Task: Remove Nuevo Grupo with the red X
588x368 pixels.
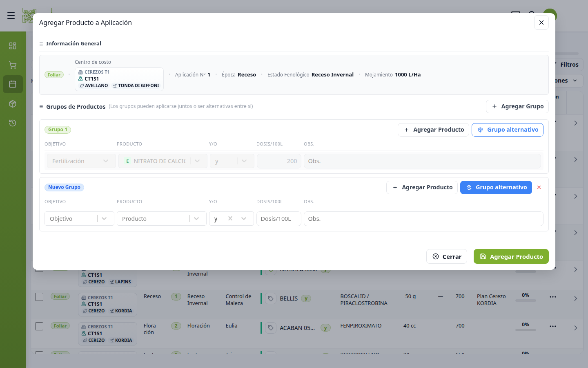Action: click(x=539, y=187)
